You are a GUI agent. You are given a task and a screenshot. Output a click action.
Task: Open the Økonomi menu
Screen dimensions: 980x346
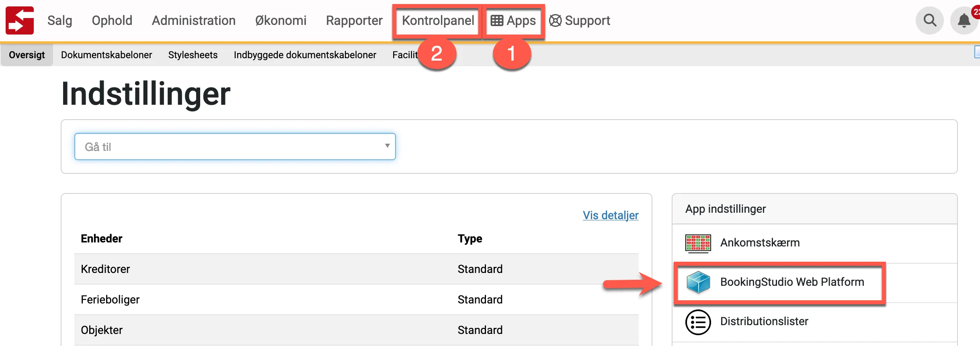point(281,20)
